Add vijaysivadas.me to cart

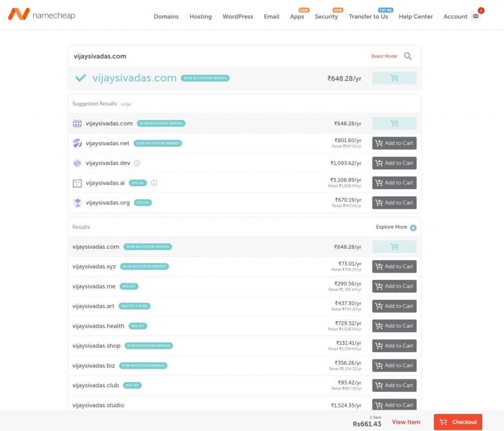click(x=394, y=286)
